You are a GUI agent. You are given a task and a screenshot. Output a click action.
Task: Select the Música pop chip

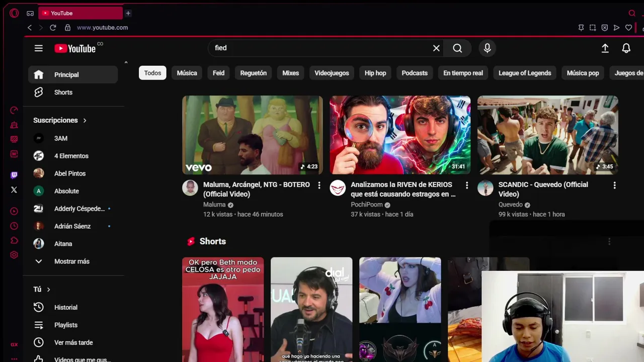click(583, 73)
